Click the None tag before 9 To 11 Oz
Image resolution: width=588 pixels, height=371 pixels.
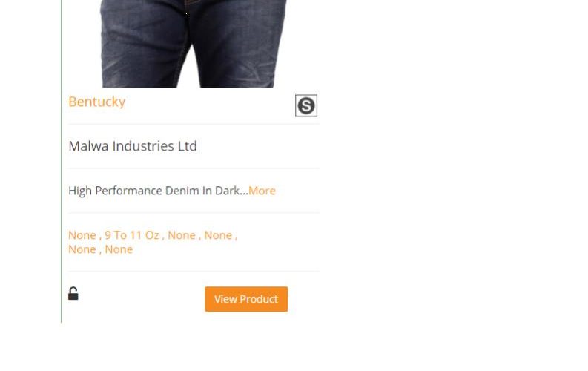point(82,235)
